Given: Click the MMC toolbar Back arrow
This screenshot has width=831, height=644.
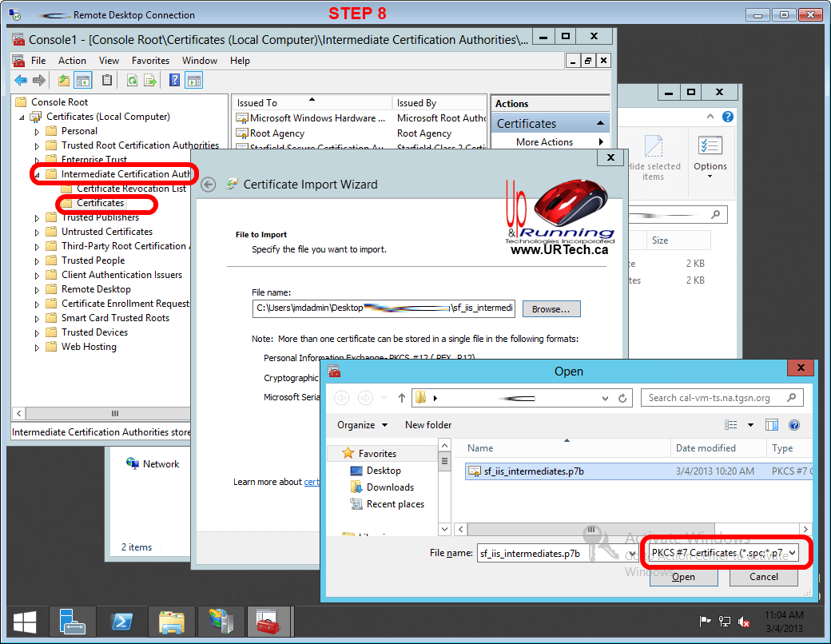Looking at the screenshot, I should (20, 80).
